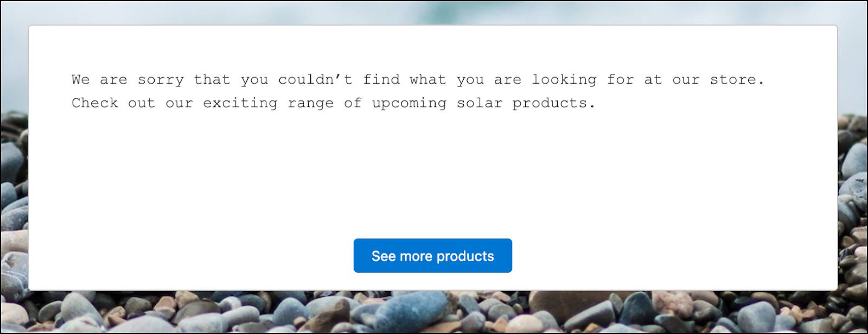Click the phrase 'upcoming solar products'
This screenshot has width=868, height=334.
point(483,103)
